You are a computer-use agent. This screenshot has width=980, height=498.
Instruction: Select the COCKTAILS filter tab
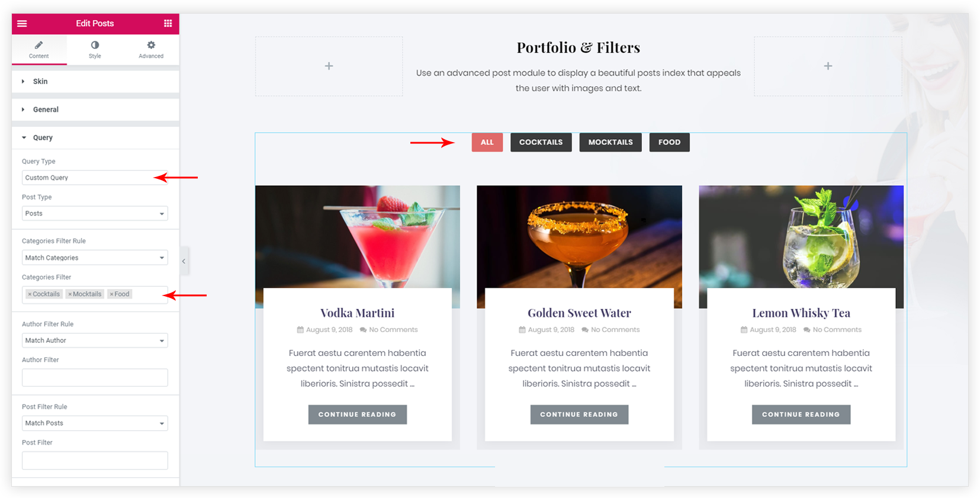541,142
